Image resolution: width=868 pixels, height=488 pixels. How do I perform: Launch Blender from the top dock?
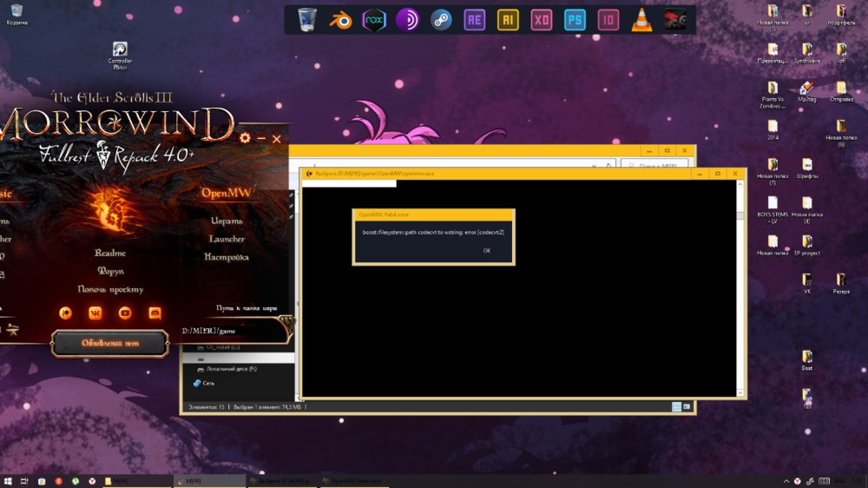click(340, 20)
